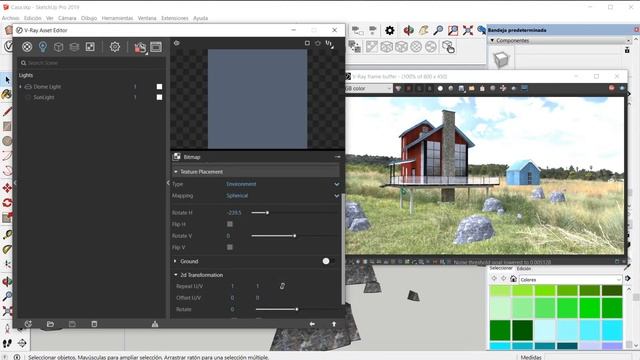Collapse the Texture Placement section
The image size is (640, 360).
(176, 172)
